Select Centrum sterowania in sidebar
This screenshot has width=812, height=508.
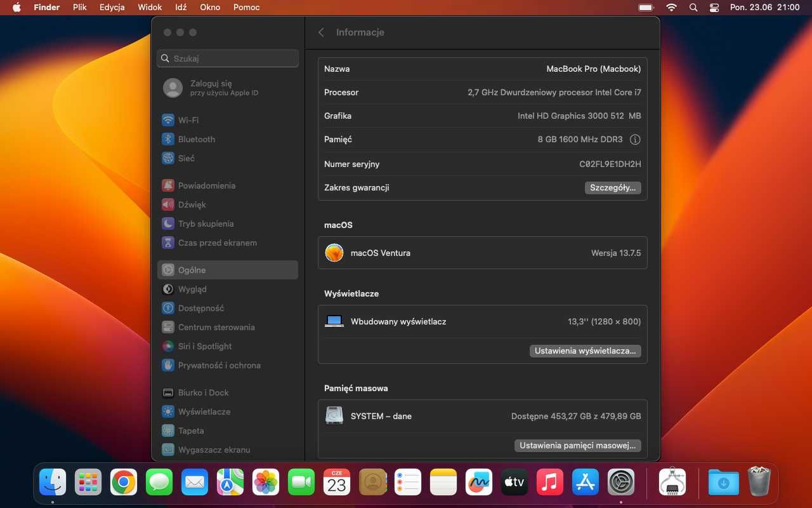pyautogui.click(x=228, y=327)
